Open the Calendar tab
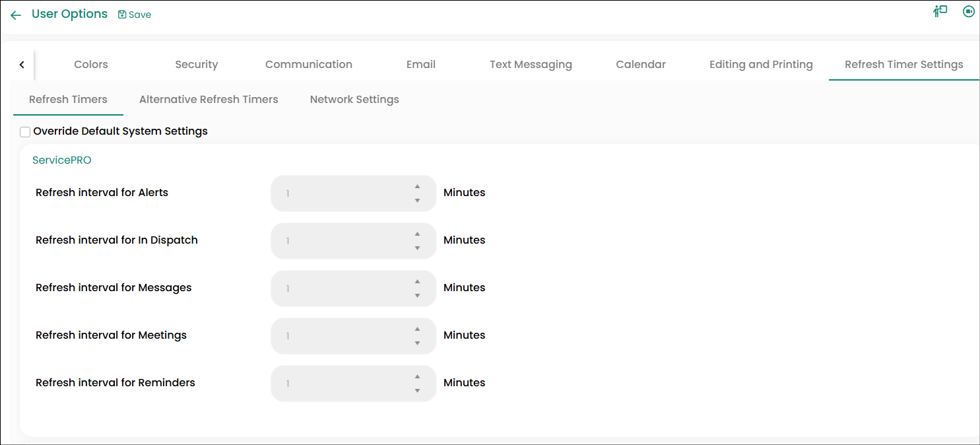Viewport: 980px width, 445px height. tap(640, 65)
